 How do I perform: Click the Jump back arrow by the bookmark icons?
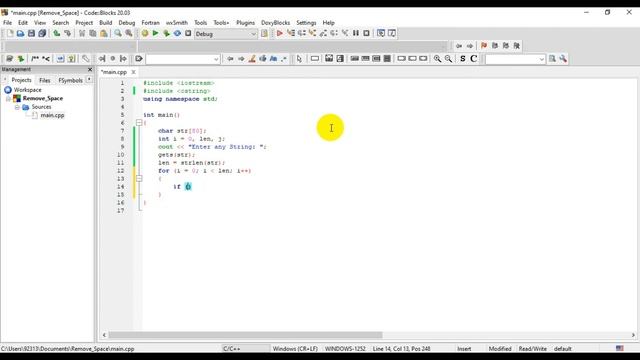(459, 46)
